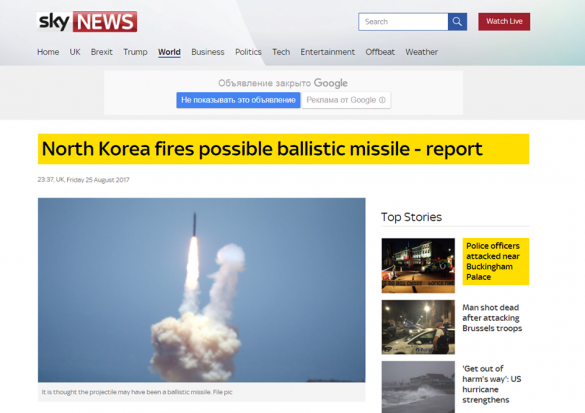Click the Google ad info icon
Screen dimensions: 585x413
pos(382,100)
